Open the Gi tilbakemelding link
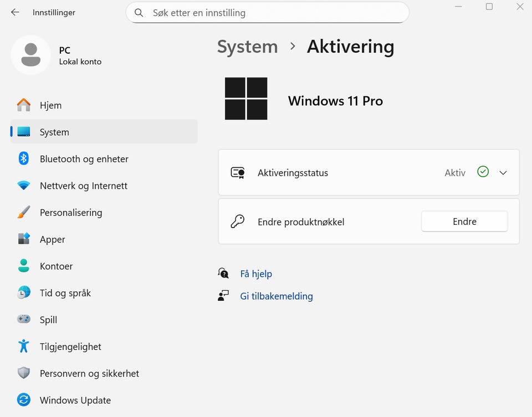The height and width of the screenshot is (417, 532). click(277, 296)
